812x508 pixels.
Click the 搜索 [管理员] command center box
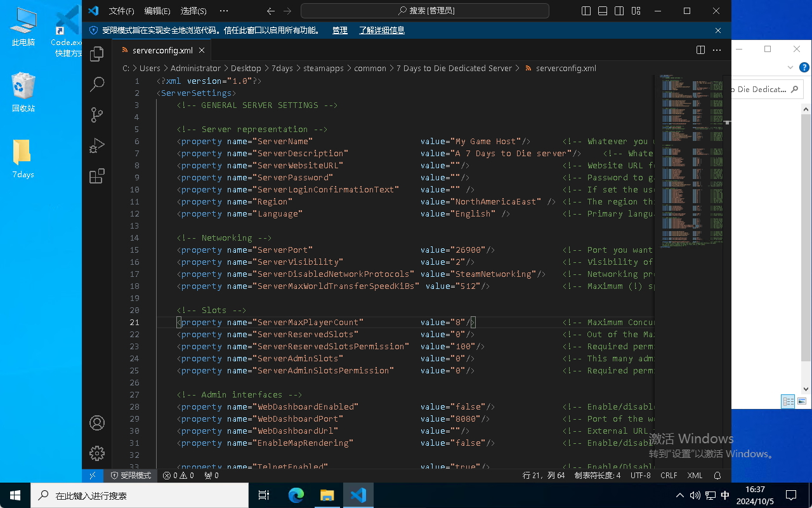click(425, 11)
